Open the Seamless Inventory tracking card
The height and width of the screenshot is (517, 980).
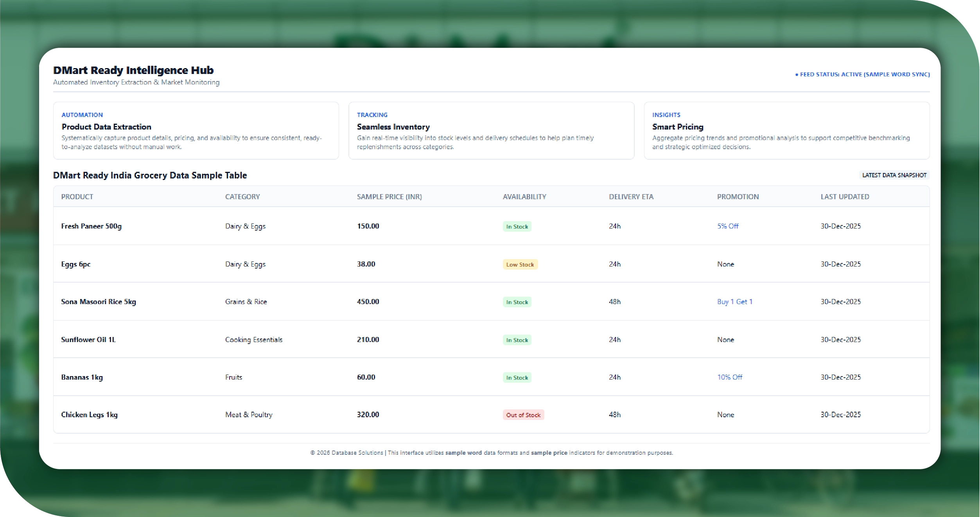pos(491,131)
